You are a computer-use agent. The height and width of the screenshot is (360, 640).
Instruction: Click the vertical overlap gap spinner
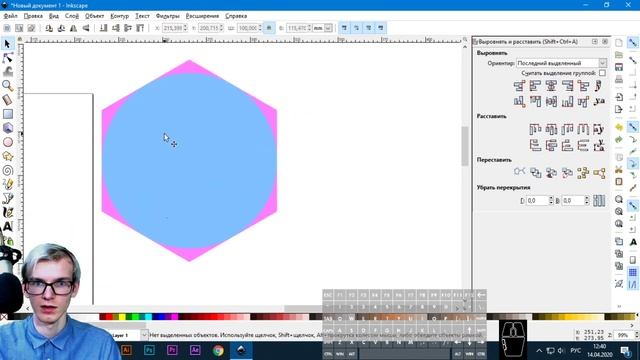[x=587, y=200]
